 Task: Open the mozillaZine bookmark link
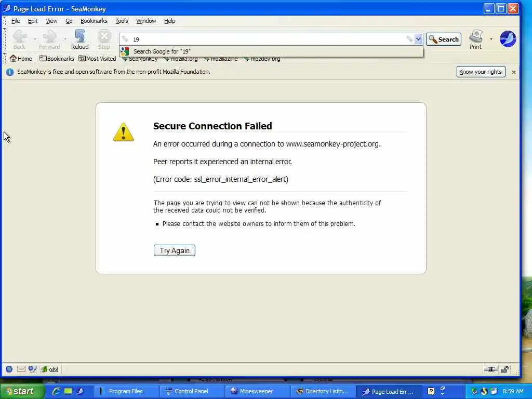tap(221, 59)
